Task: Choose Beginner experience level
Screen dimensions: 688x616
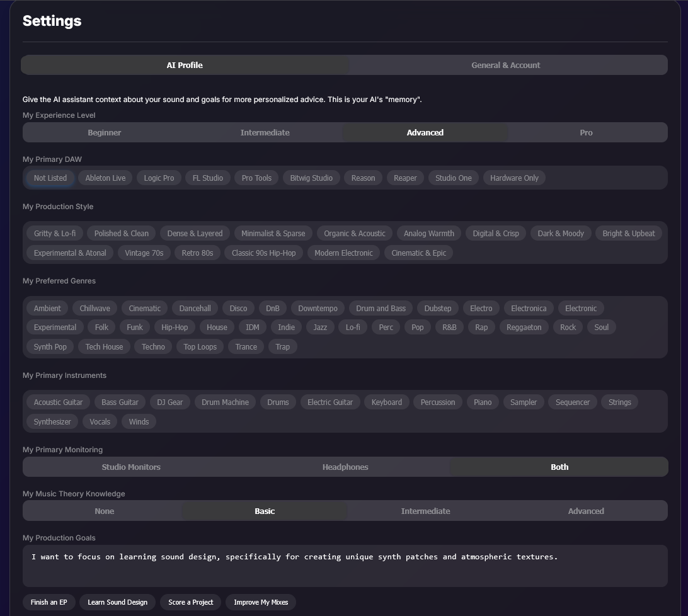Action: (x=104, y=132)
